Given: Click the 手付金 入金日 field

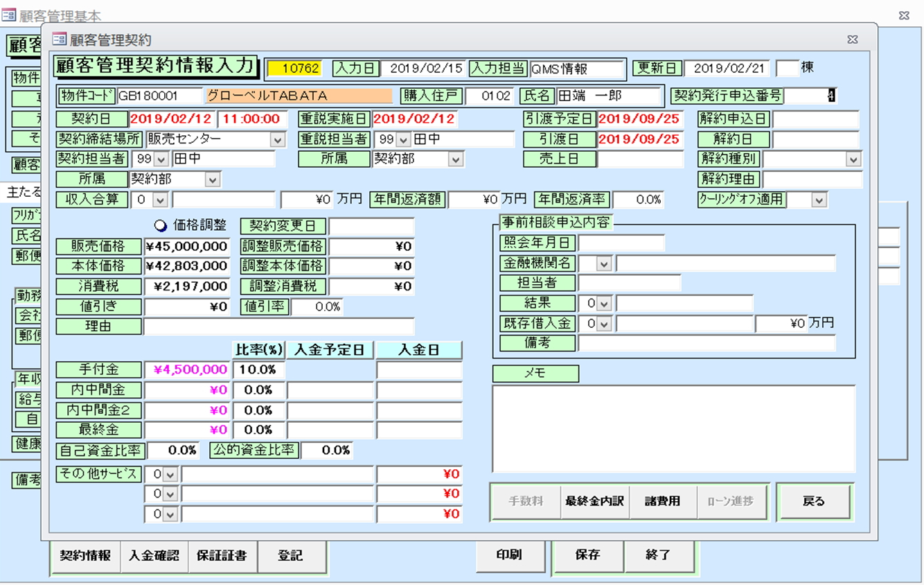Looking at the screenshot, I should pyautogui.click(x=419, y=370).
